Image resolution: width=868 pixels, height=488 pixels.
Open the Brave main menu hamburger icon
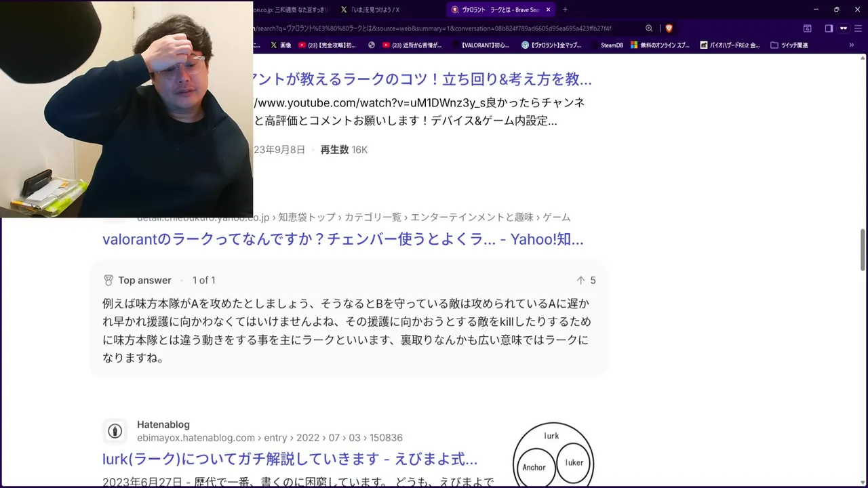coord(857,28)
